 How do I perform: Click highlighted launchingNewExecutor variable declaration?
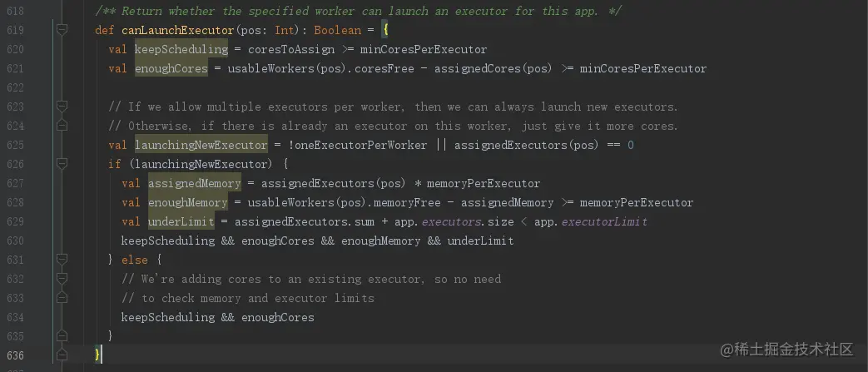pos(201,145)
